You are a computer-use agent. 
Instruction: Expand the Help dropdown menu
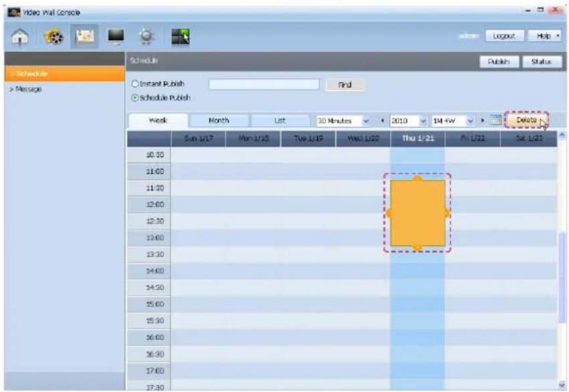click(x=545, y=36)
